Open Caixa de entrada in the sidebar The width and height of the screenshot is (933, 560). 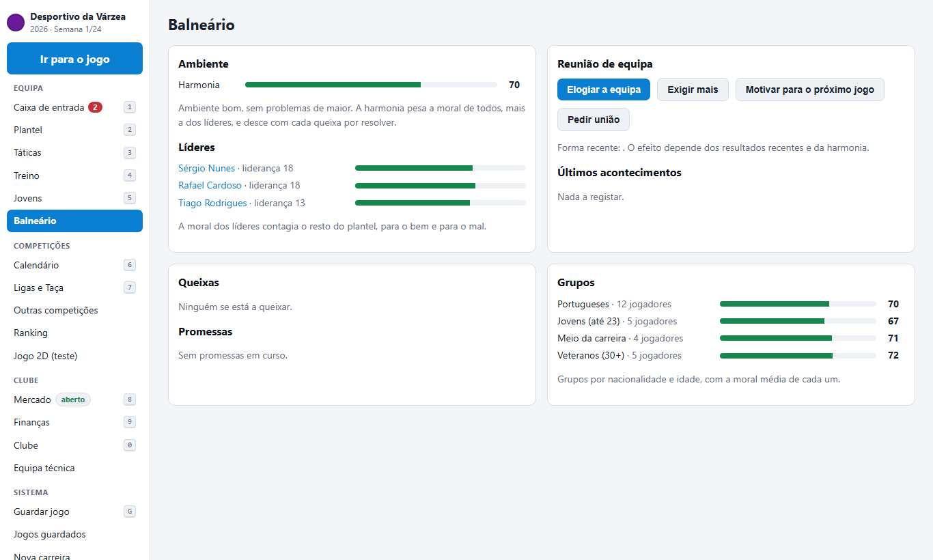pyautogui.click(x=74, y=107)
